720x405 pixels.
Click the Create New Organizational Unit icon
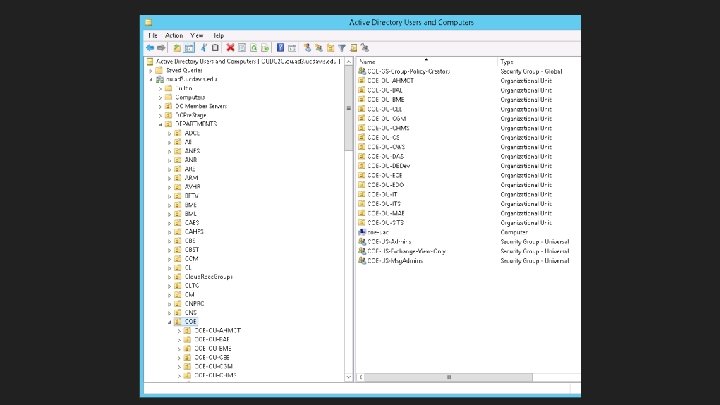pos(331,48)
